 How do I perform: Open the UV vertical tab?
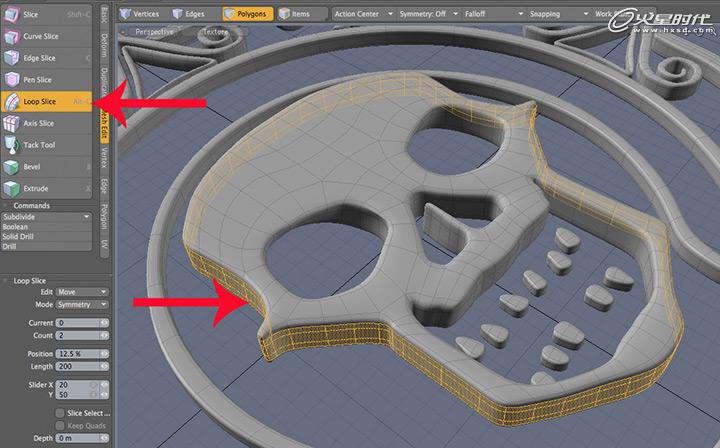click(x=104, y=244)
